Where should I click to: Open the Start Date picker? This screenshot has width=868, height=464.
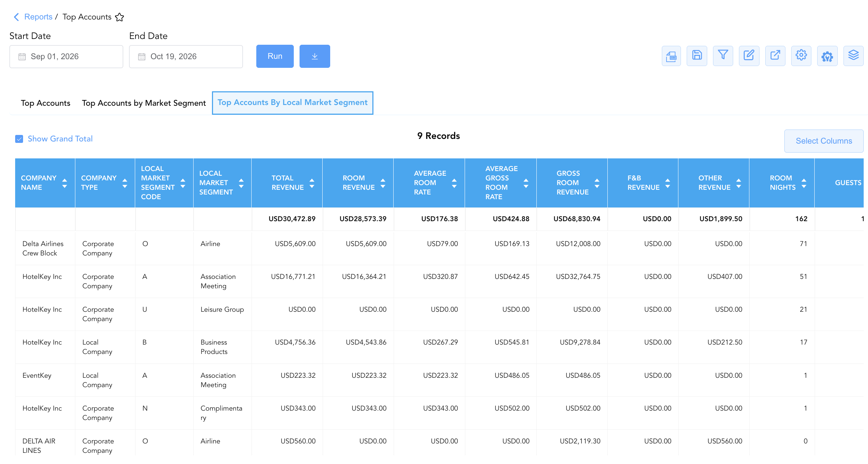click(66, 57)
